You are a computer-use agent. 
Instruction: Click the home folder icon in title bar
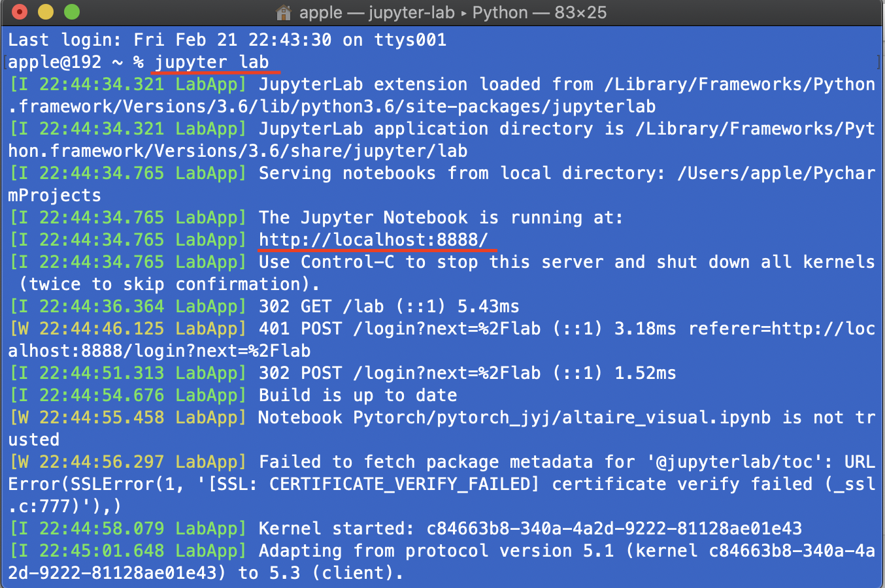tap(284, 12)
